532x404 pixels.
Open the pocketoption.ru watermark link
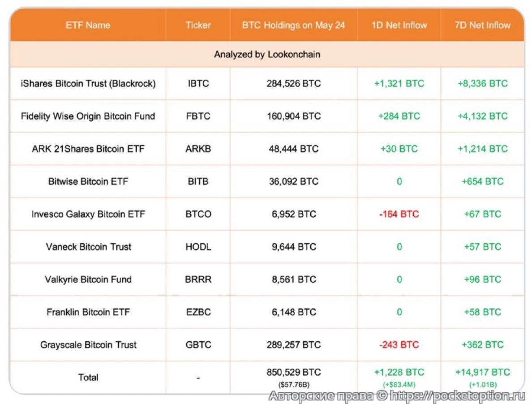click(457, 395)
